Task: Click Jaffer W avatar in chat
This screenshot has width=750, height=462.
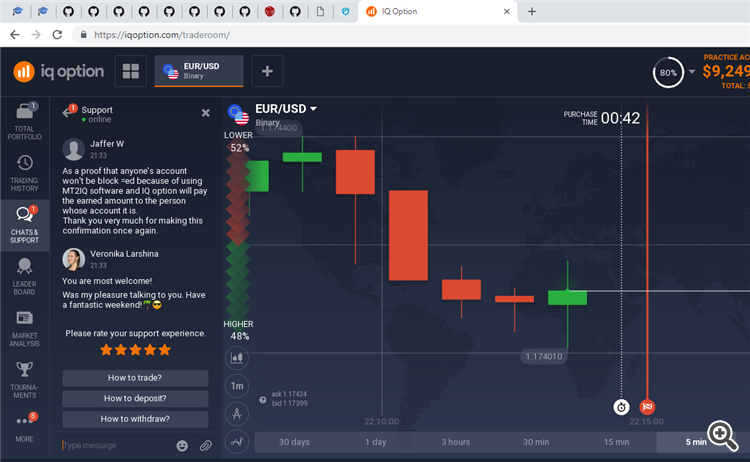Action: coord(74,150)
